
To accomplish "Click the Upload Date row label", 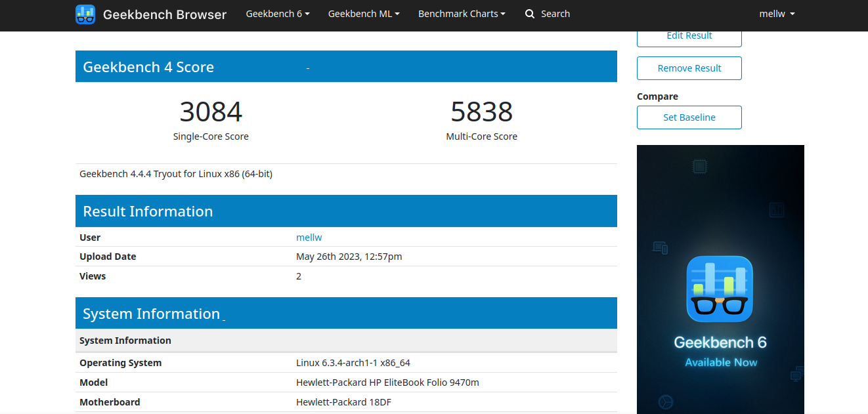I will tap(108, 257).
